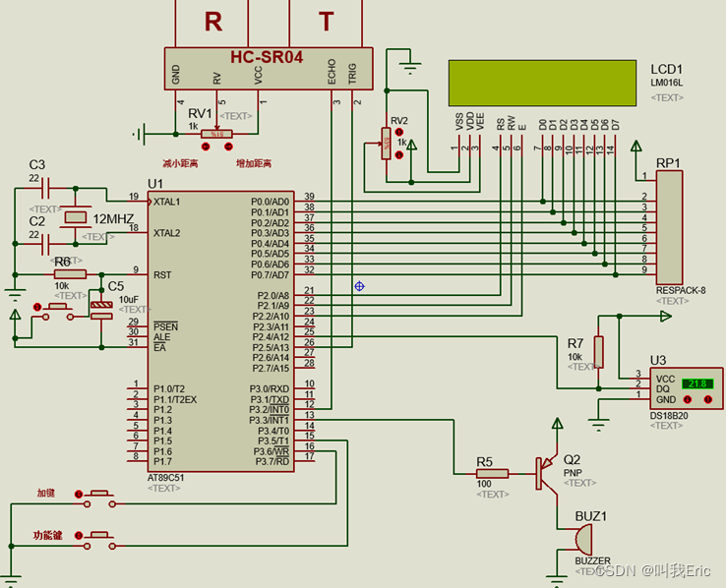The height and width of the screenshot is (588, 726).
Task: Click the large T transmitter box
Action: click(326, 24)
